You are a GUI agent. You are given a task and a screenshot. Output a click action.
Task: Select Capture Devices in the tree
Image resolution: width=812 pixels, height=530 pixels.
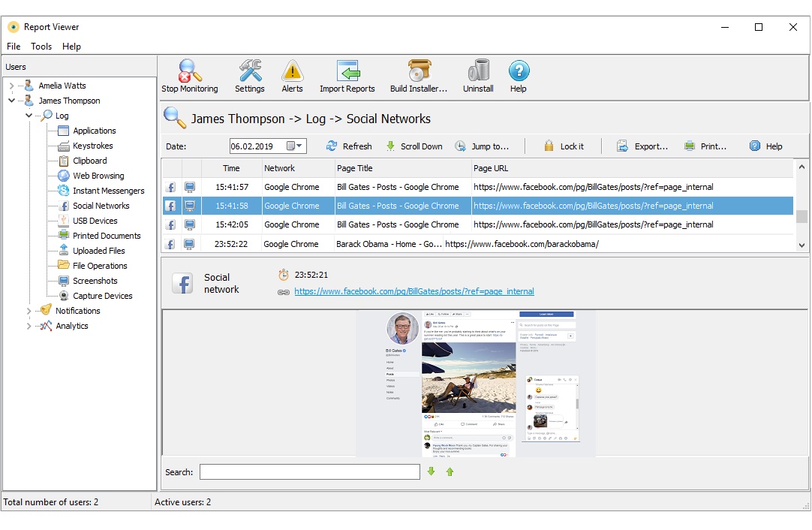coord(103,296)
